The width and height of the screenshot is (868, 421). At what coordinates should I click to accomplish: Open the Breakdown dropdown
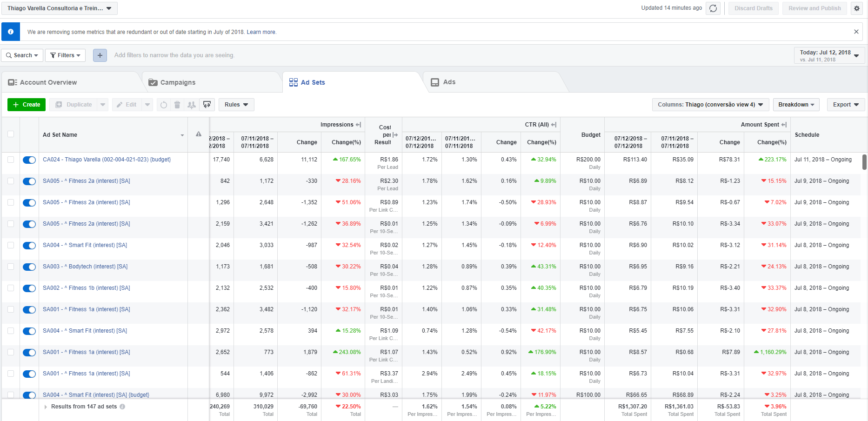[x=796, y=105]
